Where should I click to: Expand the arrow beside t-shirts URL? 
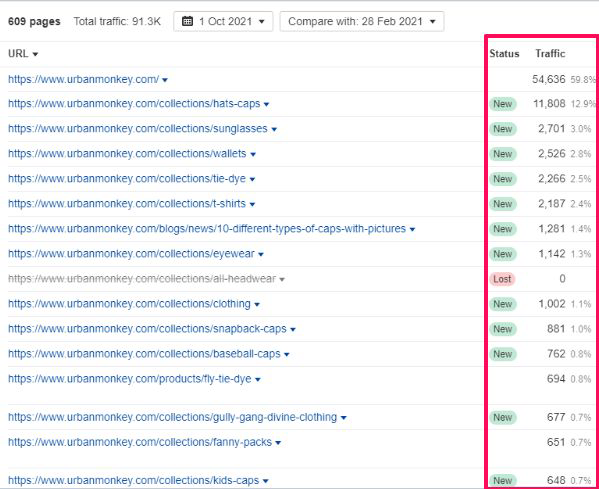[x=252, y=204]
